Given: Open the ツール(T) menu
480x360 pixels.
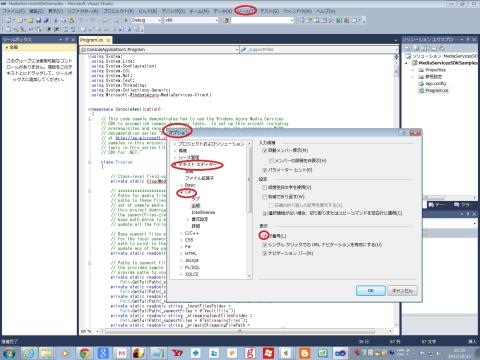Looking at the screenshot, I should pos(245,11).
